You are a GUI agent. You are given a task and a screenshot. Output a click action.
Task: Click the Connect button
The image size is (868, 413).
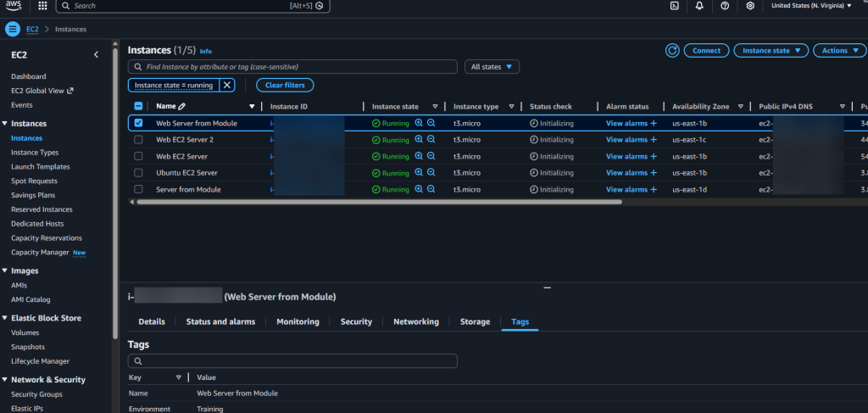(x=706, y=51)
